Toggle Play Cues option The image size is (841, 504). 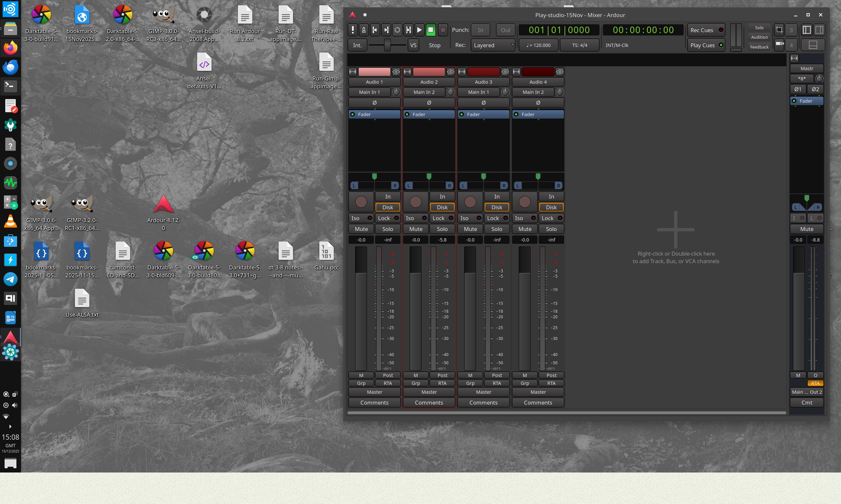click(706, 45)
